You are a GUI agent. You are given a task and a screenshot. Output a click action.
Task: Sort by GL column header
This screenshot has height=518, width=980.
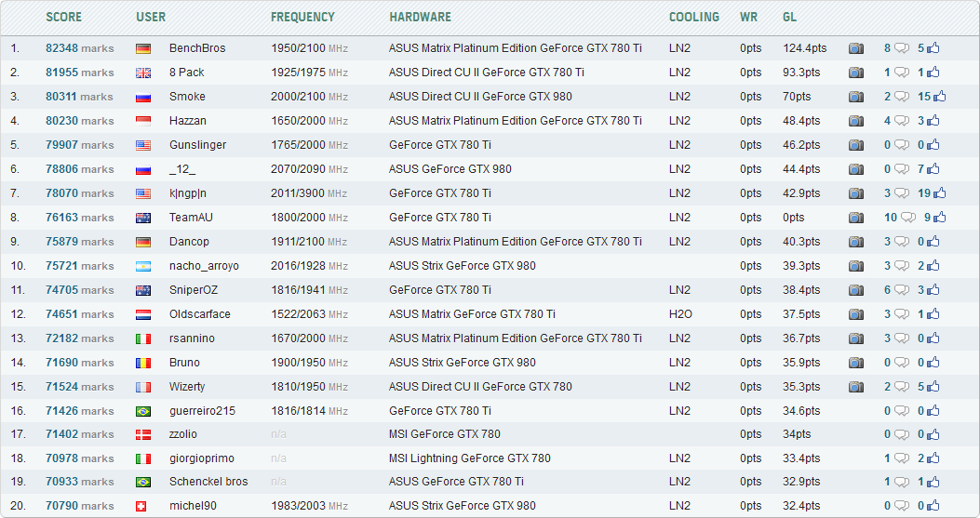(789, 17)
